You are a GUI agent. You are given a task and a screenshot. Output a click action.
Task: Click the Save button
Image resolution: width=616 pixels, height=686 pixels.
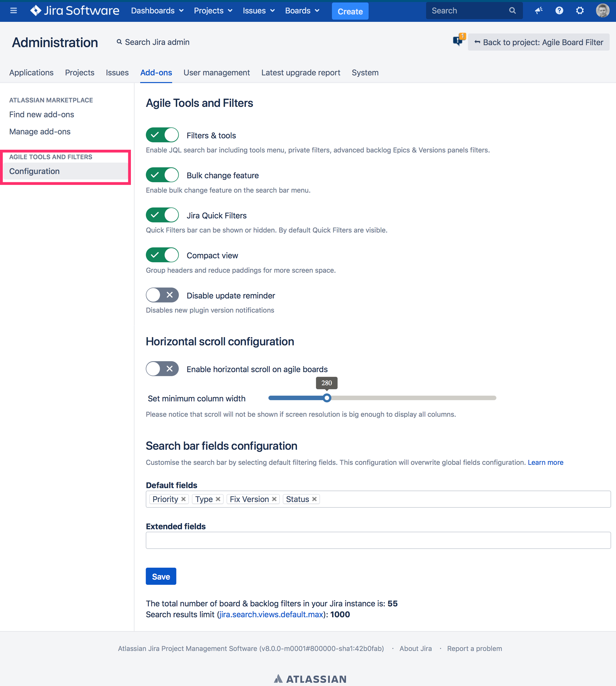click(161, 576)
